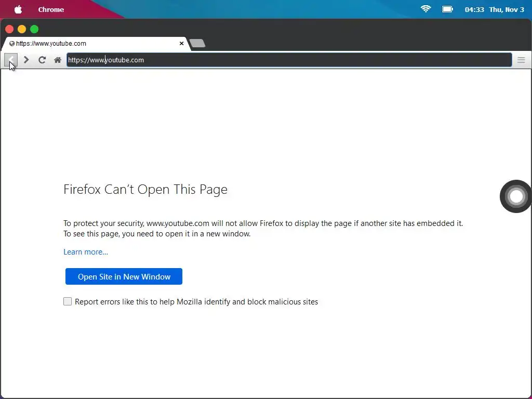
Task: Click the forward navigation arrow
Action: [x=26, y=60]
